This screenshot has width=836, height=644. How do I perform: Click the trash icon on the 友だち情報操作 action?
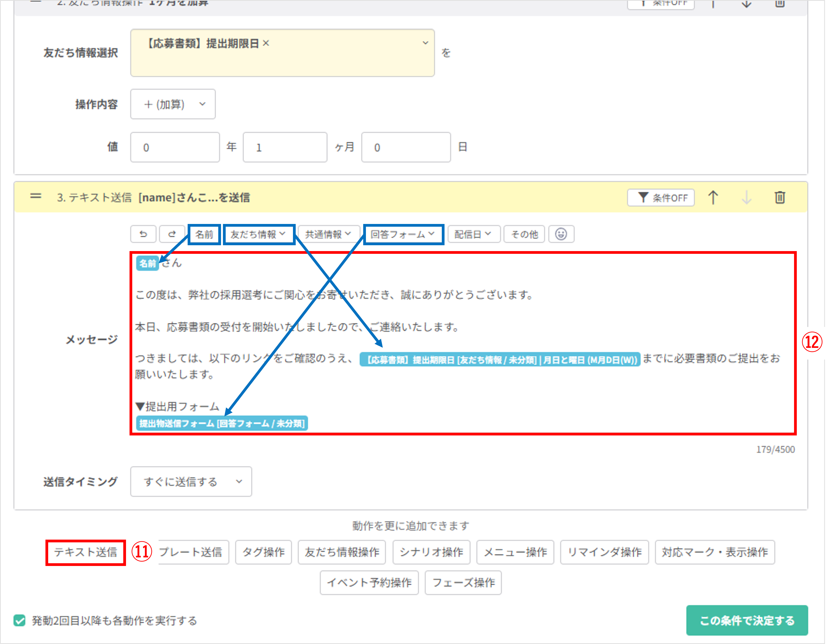click(x=780, y=4)
